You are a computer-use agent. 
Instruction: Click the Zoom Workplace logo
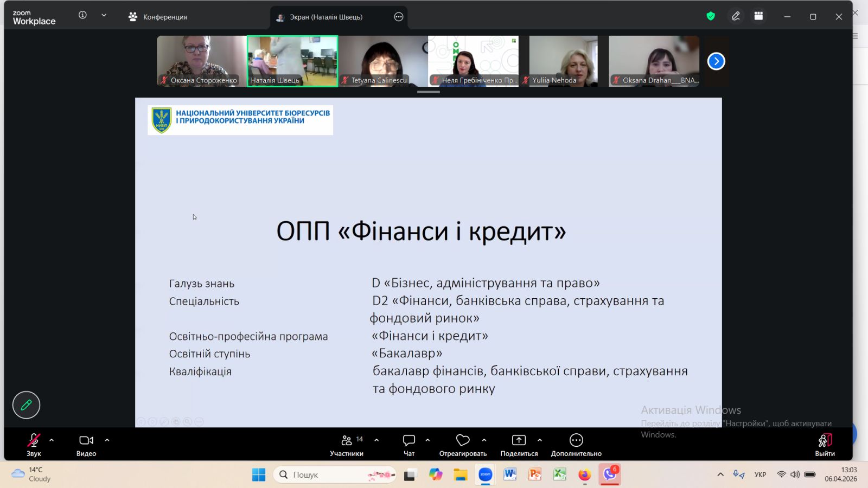(34, 17)
